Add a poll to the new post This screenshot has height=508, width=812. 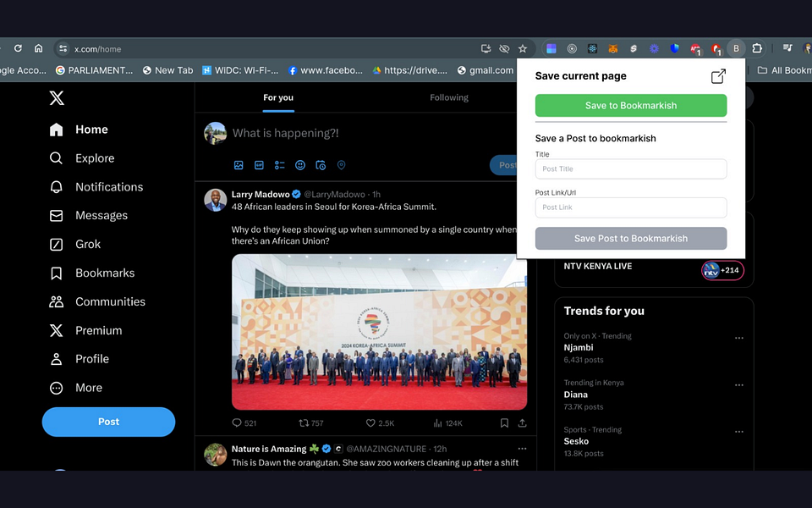click(280, 165)
